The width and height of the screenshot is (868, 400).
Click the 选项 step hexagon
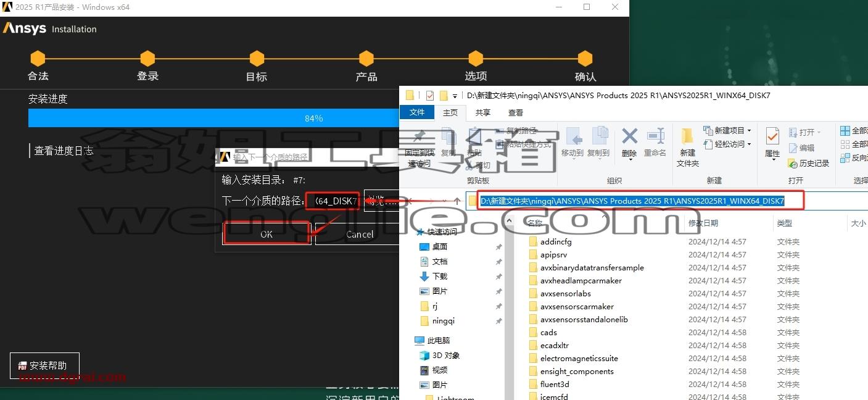coord(476,59)
